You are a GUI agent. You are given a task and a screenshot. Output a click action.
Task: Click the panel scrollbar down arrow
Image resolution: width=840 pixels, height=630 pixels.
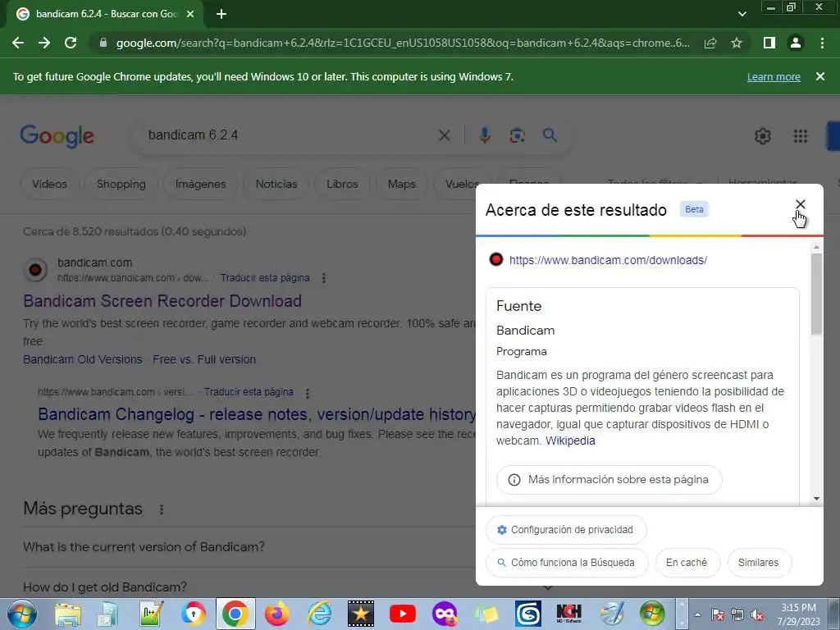pyautogui.click(x=816, y=499)
